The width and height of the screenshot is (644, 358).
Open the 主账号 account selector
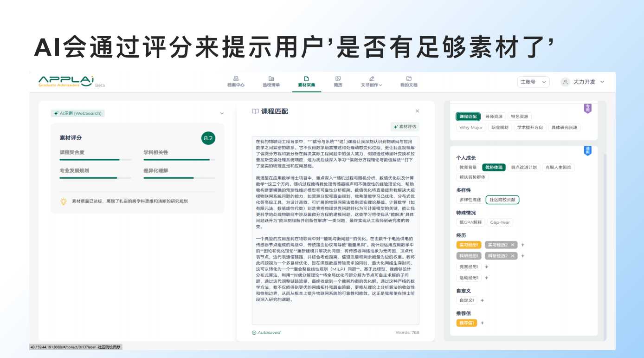tap(533, 82)
